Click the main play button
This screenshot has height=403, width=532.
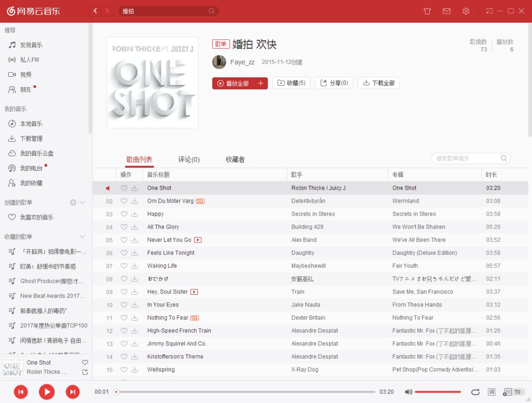[47, 392]
